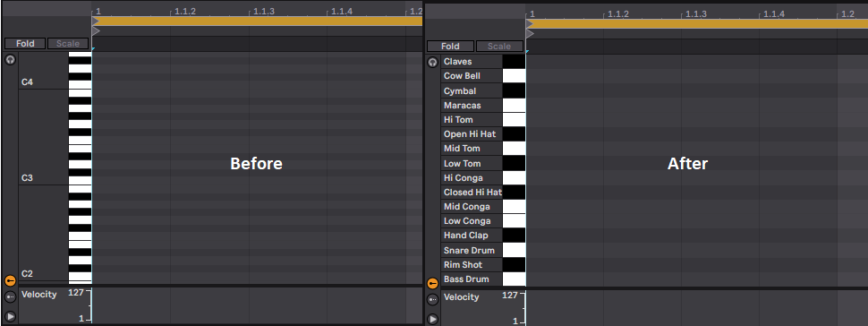Select the Closed Hi Hat drum row
868x326 pixels.
point(472,193)
